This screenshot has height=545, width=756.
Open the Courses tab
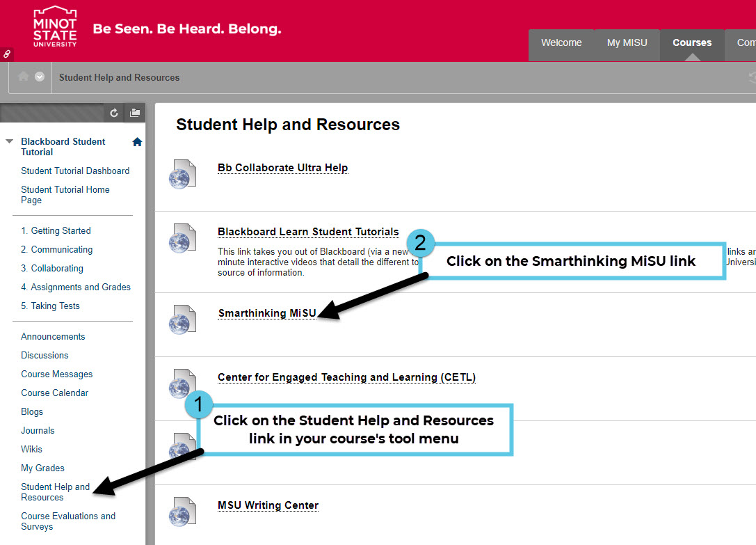click(691, 43)
